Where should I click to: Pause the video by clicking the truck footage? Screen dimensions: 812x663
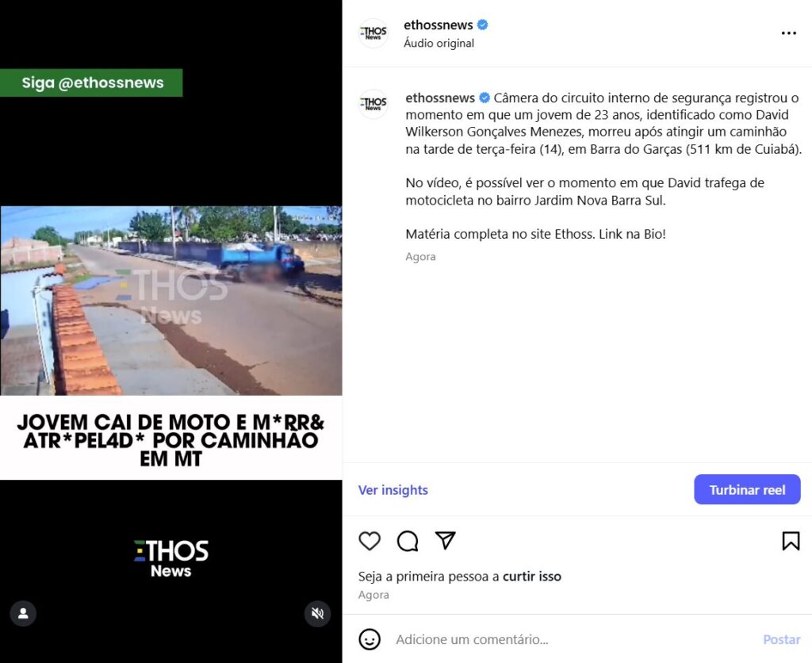[171, 301]
